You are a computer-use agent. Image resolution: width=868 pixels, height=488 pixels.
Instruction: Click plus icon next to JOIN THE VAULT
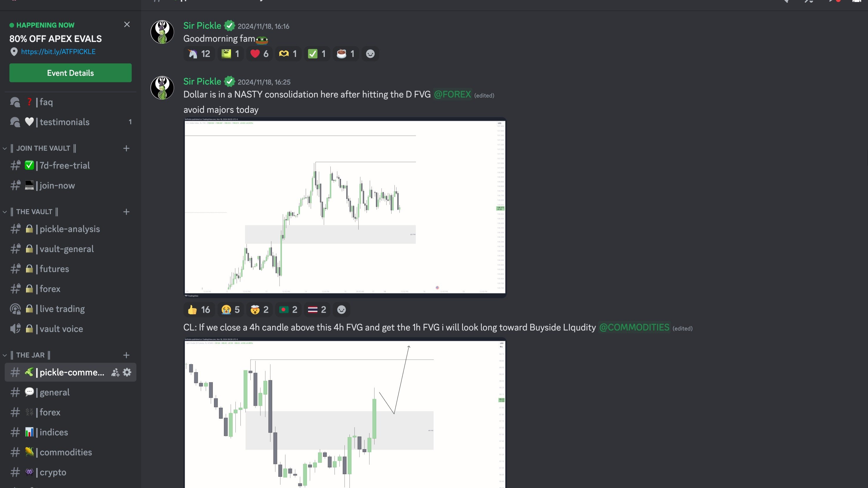[x=126, y=148]
